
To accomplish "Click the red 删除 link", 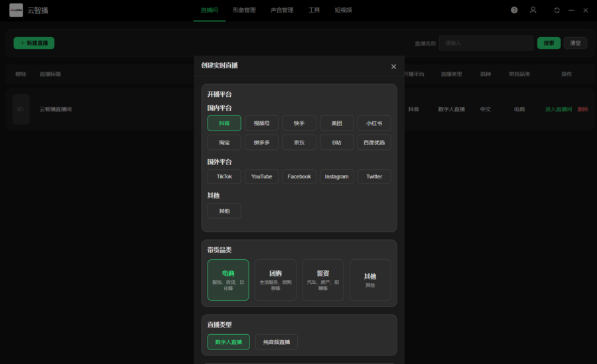I will (582, 109).
